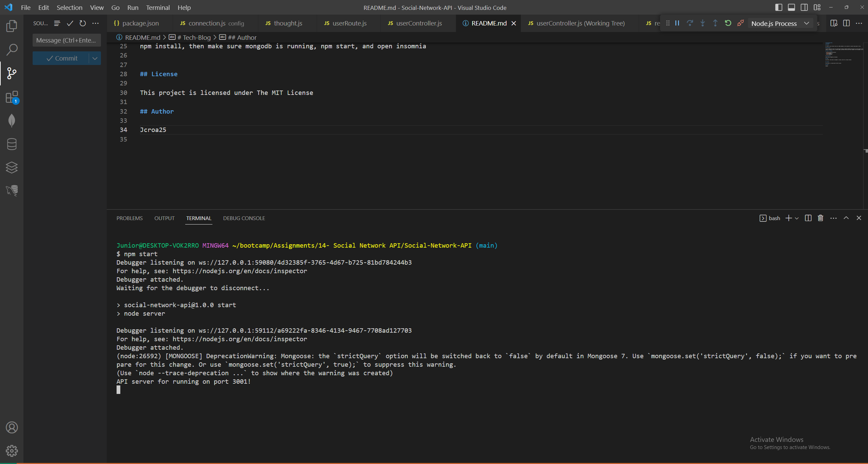Open Extensions view with update badge
This screenshot has height=464, width=868.
tap(12, 97)
